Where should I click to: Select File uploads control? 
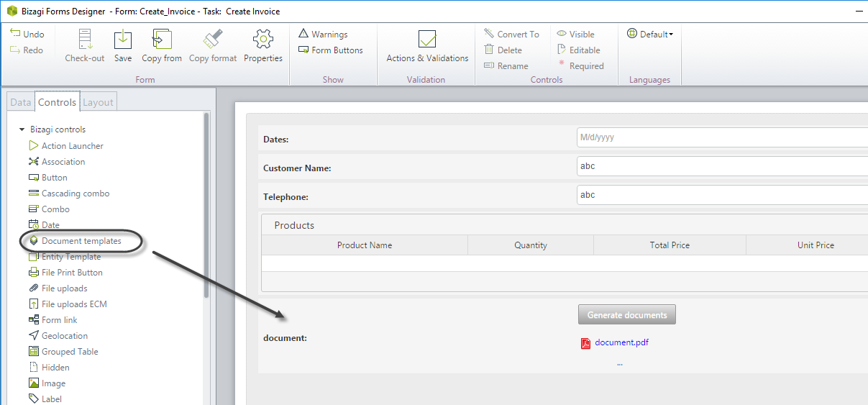click(58, 288)
